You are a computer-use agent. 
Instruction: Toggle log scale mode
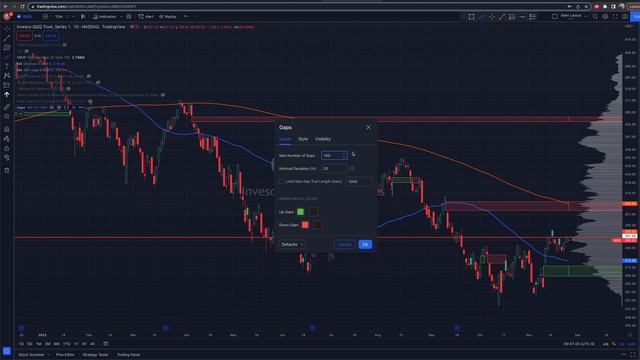tap(622, 344)
